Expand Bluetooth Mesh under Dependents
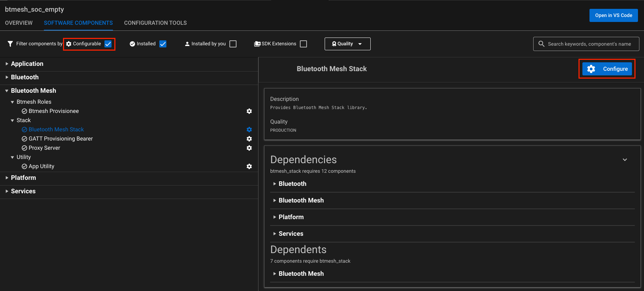This screenshot has height=291, width=644. (x=274, y=274)
